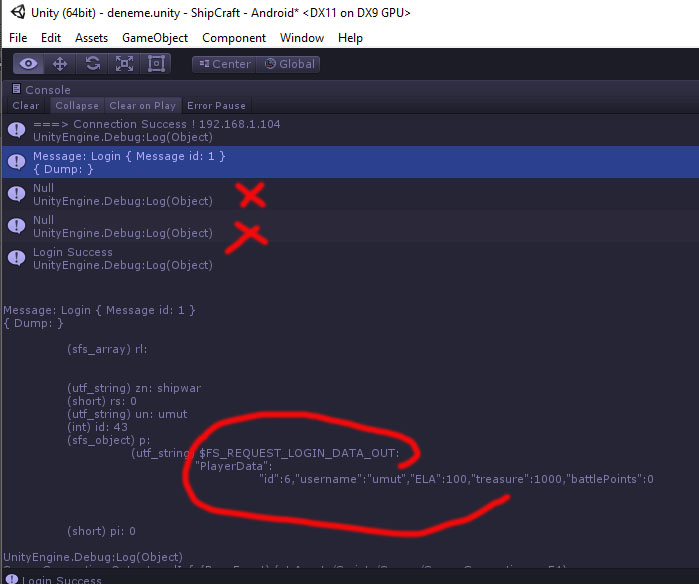This screenshot has width=699, height=585.
Task: Toggle Clear on Play option
Action: [x=142, y=105]
